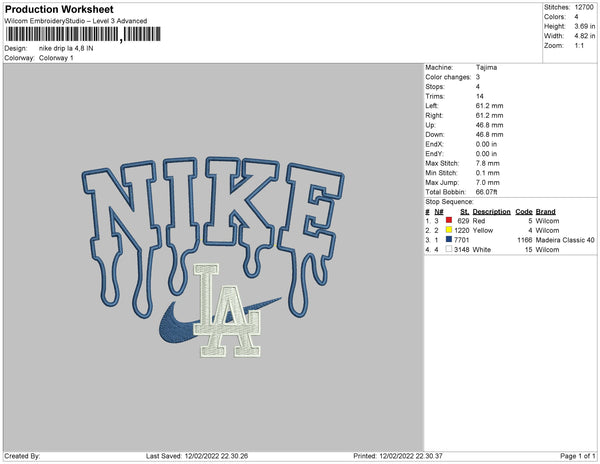Image resolution: width=600 pixels, height=464 pixels.
Task: Click the 'White' description cell
Action: point(481,249)
